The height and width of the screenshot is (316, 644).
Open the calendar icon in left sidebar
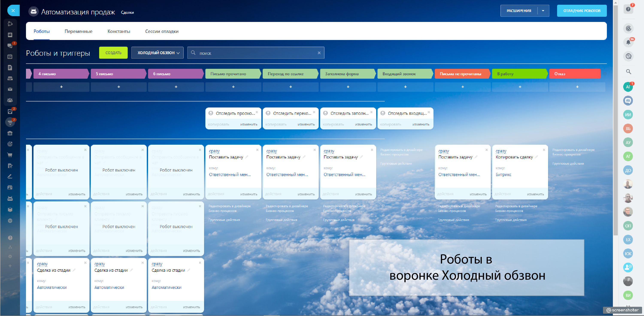[x=10, y=57]
